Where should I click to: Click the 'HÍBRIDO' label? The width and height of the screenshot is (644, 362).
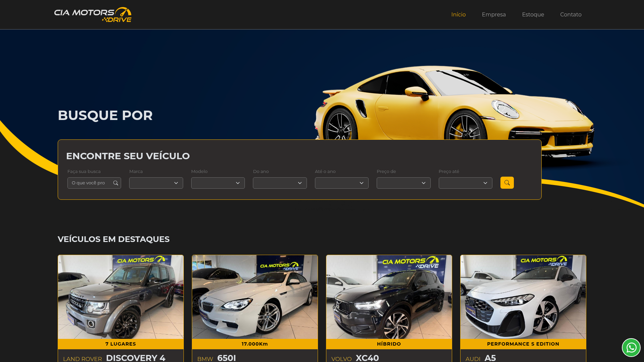389,344
